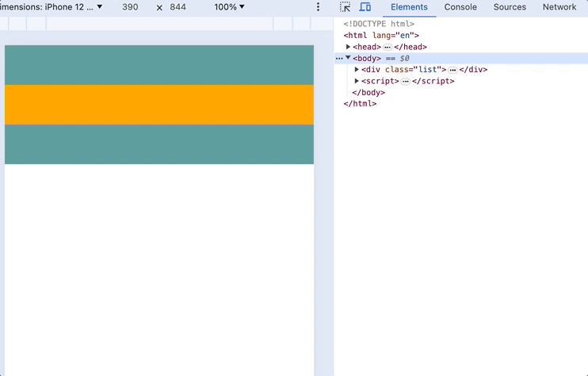
Task: Click the bottom teal bar in the preview
Action: [x=159, y=144]
